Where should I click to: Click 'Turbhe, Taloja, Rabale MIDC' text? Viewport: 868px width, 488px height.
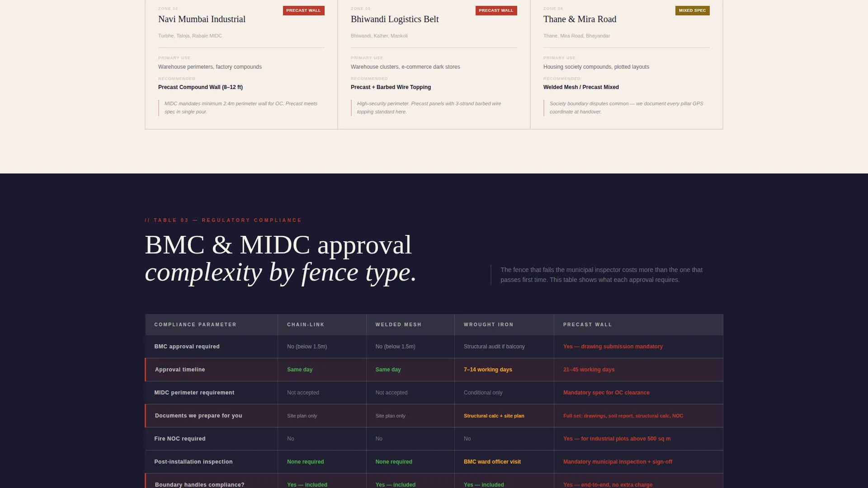coord(190,36)
